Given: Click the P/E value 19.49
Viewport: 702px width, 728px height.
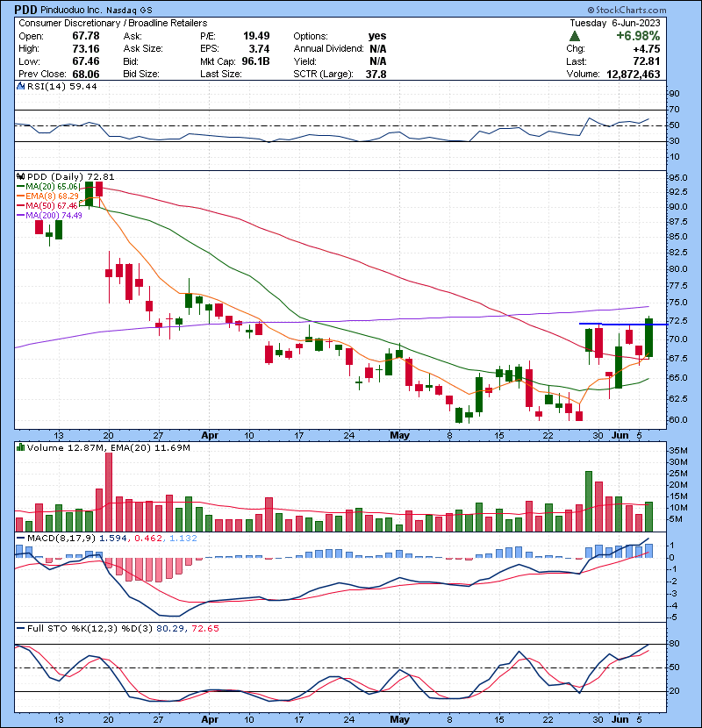Looking at the screenshot, I should (256, 36).
